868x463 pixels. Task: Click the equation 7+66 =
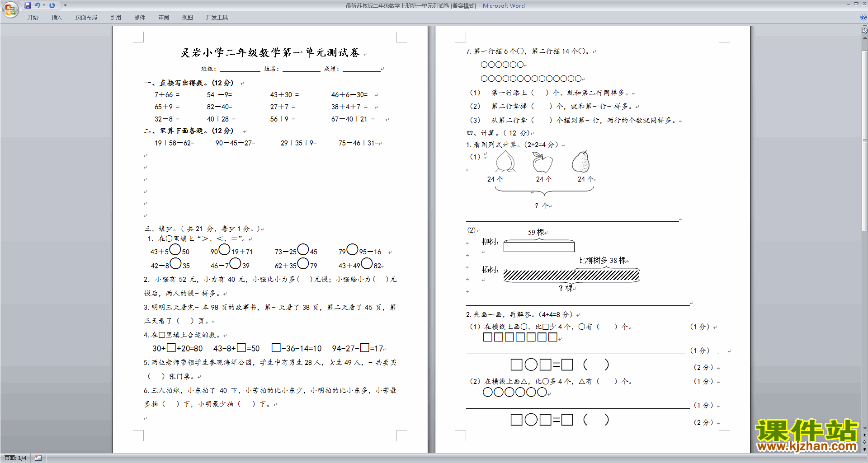click(167, 95)
